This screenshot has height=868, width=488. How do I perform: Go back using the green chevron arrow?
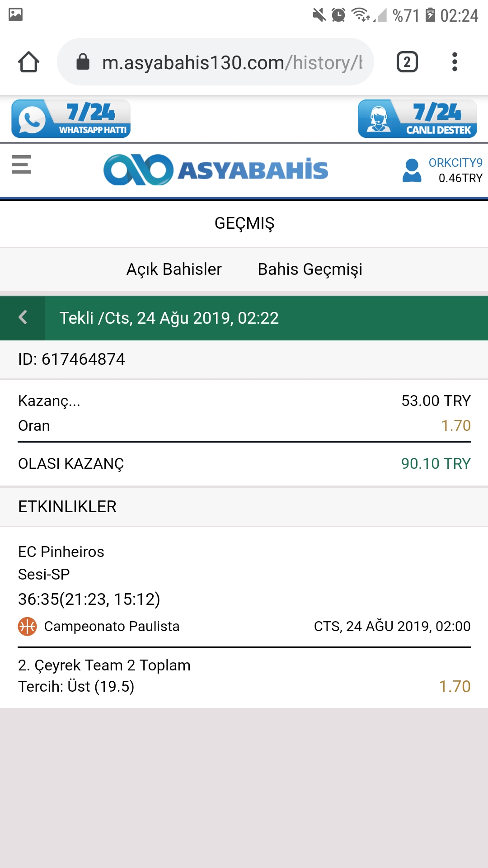coord(23,318)
